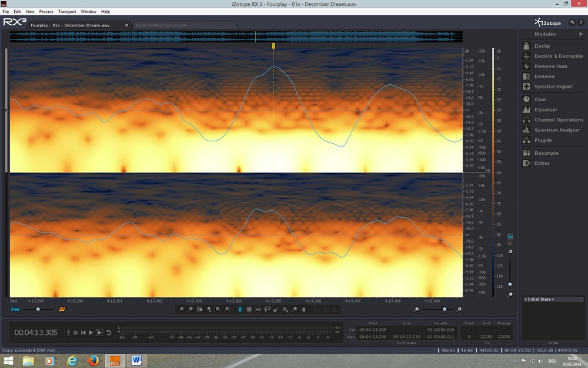Select the time selection tool
Image resolution: width=588 pixels, height=368 pixels.
coord(240,310)
